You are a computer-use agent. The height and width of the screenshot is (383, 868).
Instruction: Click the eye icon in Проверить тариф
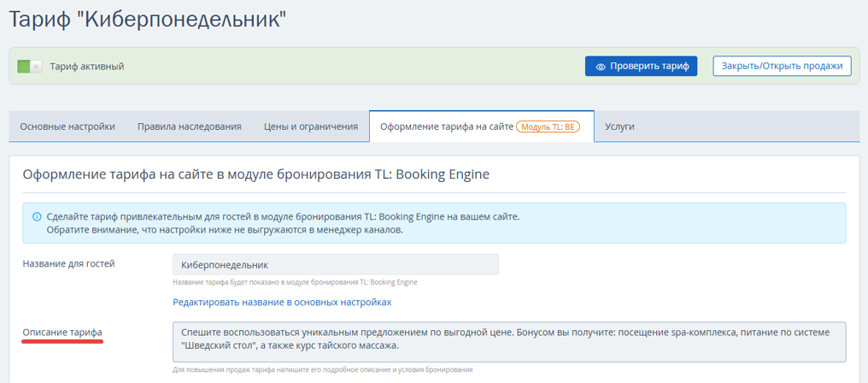coord(601,67)
